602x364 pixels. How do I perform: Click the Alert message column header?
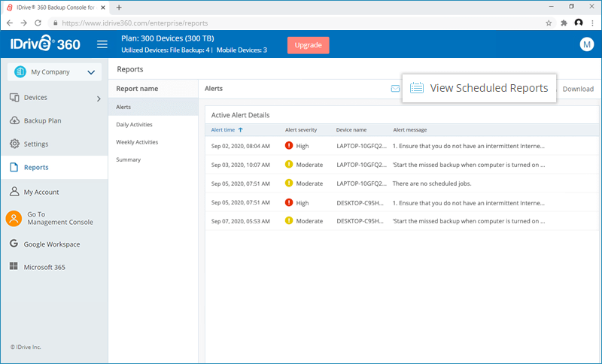tap(409, 130)
